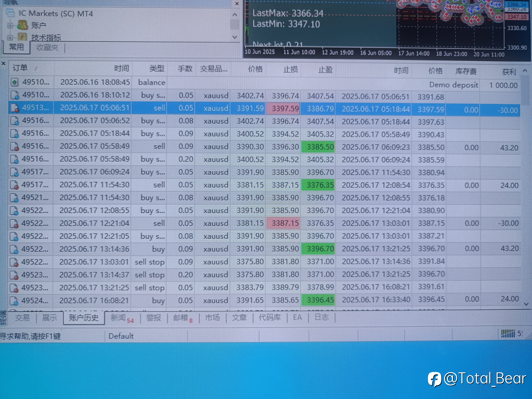Select the 收藏夹 favorites tab
532x399 pixels.
[x=47, y=47]
